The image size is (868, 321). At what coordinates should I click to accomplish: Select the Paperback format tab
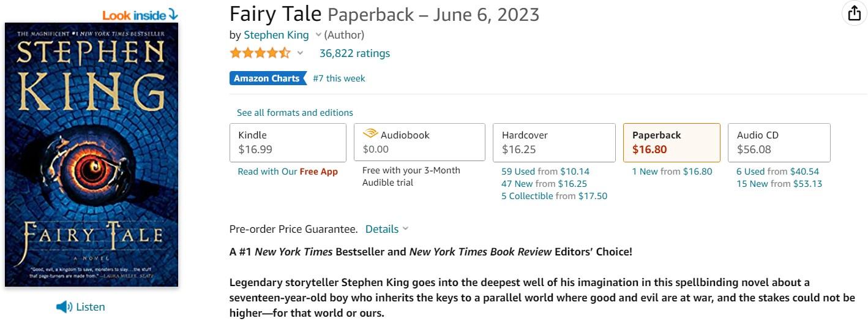(x=671, y=142)
